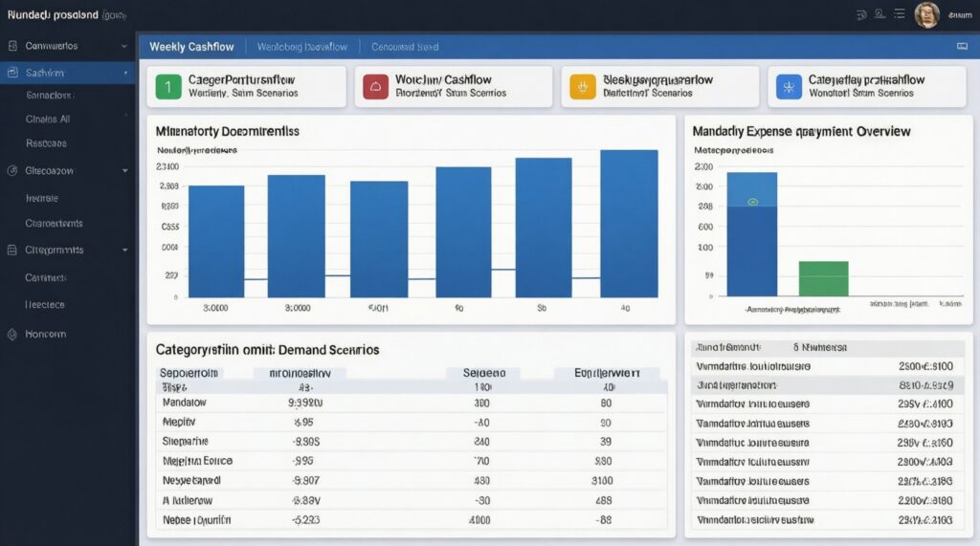Open the third tab in the blue tab bar
Viewport: 980px width, 546px height.
[405, 47]
